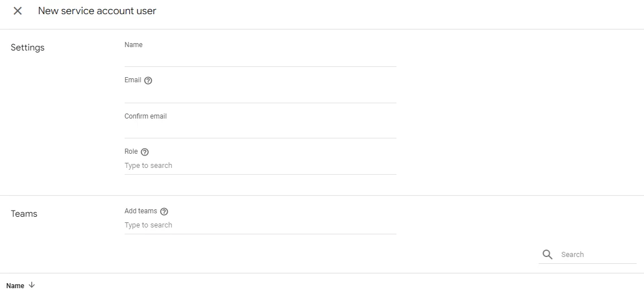Click the teams table Search box
This screenshot has height=295, width=644.
pos(598,254)
